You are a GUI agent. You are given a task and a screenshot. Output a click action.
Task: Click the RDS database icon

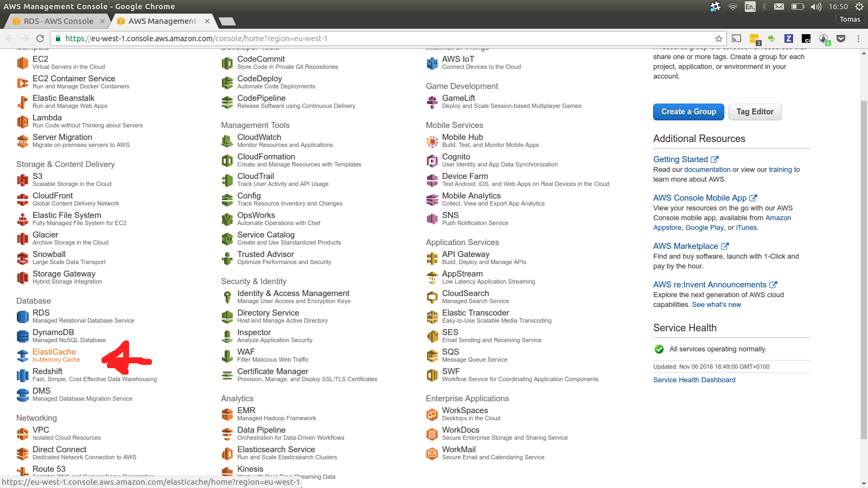pos(22,317)
